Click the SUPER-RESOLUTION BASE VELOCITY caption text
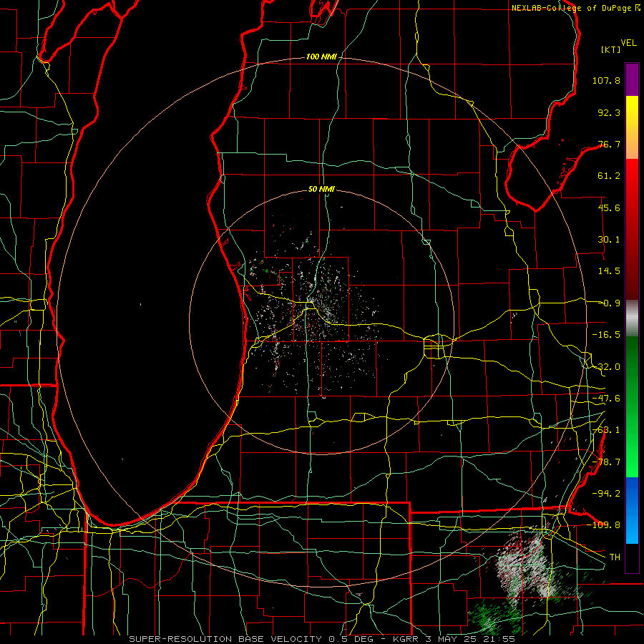Viewport: 644px width, 644px height. (226, 639)
